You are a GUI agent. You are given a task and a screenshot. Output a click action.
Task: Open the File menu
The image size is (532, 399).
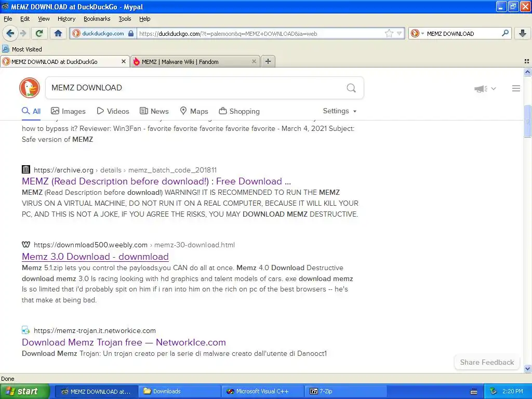point(8,19)
